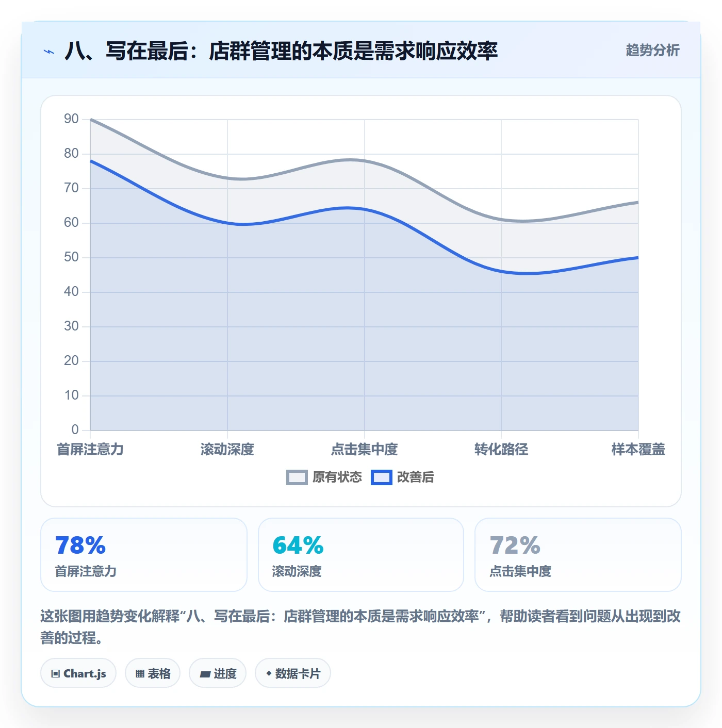
Task: Select the 表格 tag
Action: (x=153, y=673)
